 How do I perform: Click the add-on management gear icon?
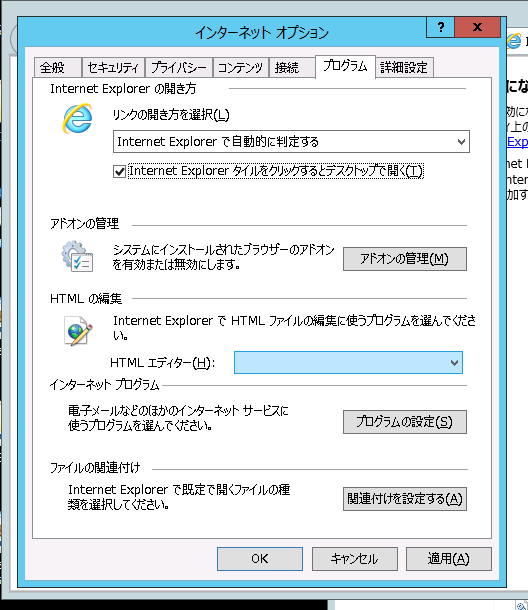pyautogui.click(x=77, y=256)
